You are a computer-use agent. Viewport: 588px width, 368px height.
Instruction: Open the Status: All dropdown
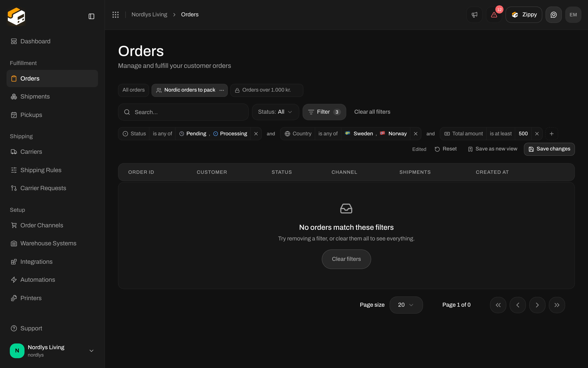coord(275,112)
